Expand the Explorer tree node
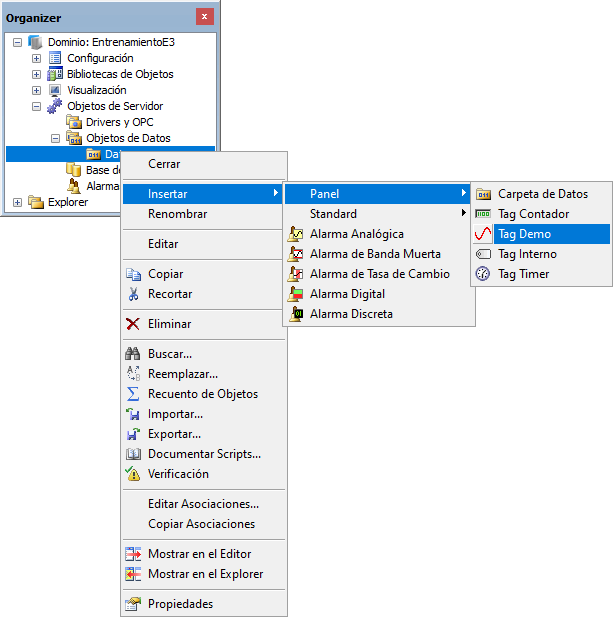613x617 pixels. coord(17,202)
